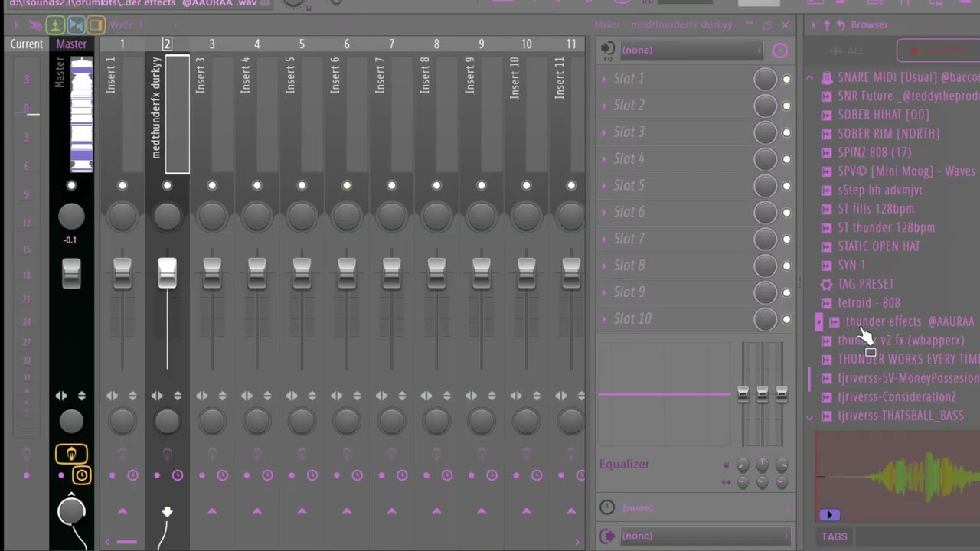
Task: Mute the medthunderfx durkyy track LED
Action: pos(167,186)
